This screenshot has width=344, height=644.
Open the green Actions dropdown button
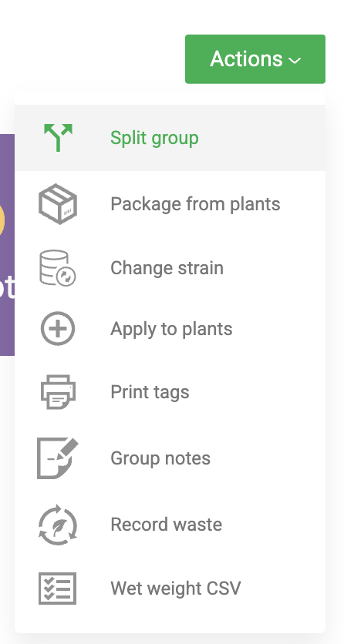pyautogui.click(x=255, y=59)
